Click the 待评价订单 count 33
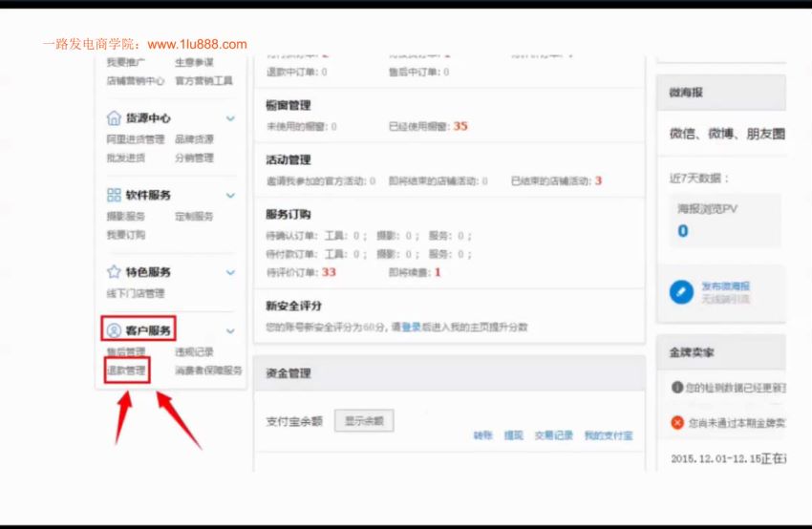This screenshot has width=812, height=529. click(329, 272)
